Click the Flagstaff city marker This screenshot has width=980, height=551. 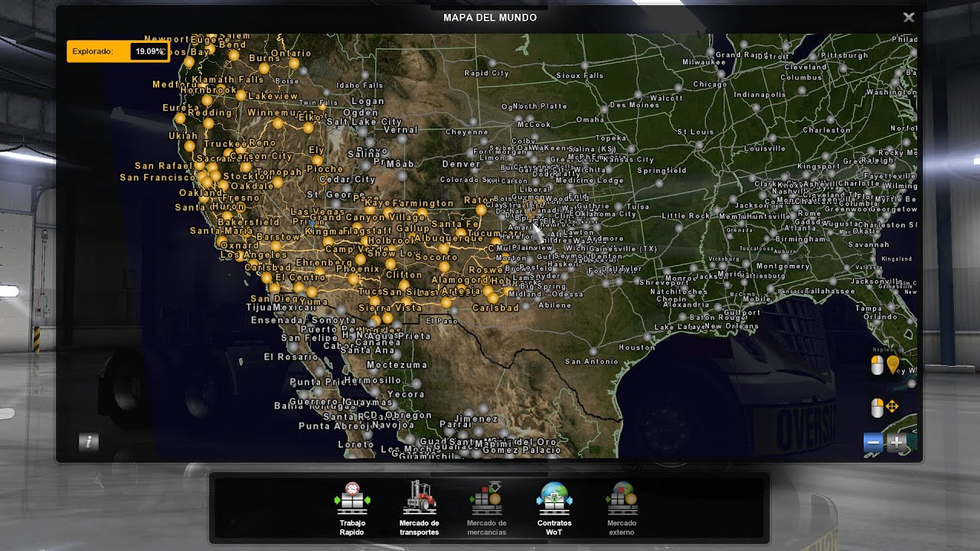[361, 240]
